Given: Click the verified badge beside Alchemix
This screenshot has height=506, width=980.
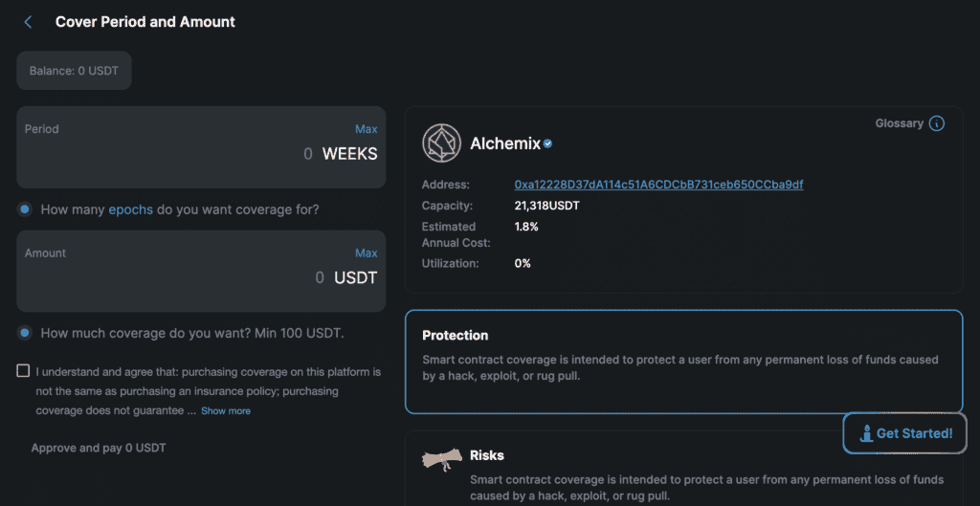Looking at the screenshot, I should coord(548,144).
